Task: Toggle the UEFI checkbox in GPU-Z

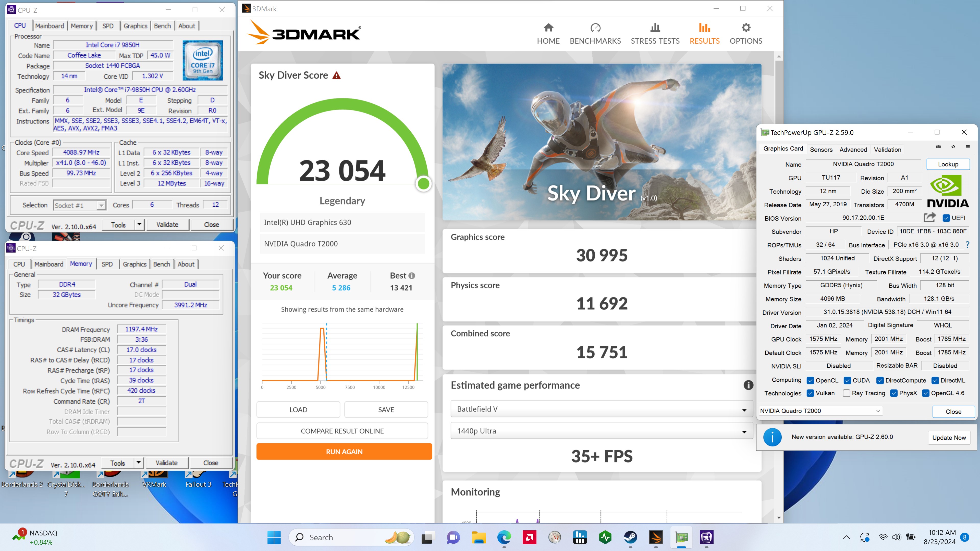Action: [946, 218]
